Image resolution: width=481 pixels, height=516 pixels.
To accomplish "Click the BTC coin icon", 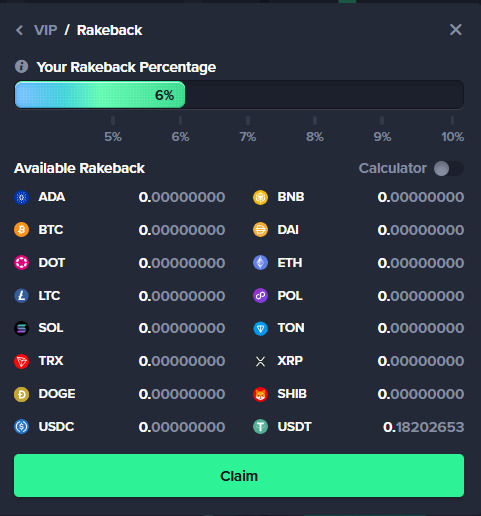I will tap(22, 230).
